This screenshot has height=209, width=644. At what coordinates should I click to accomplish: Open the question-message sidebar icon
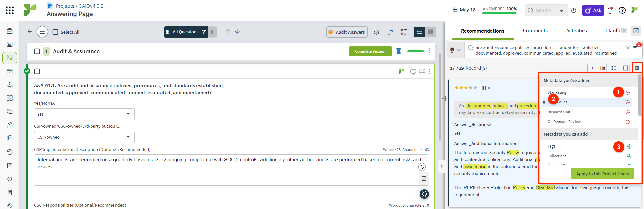coord(10,165)
